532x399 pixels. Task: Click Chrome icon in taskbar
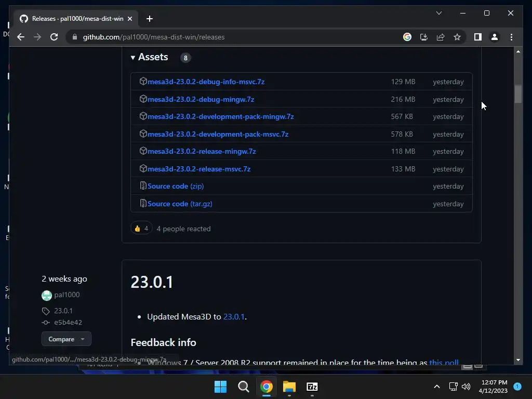(267, 387)
